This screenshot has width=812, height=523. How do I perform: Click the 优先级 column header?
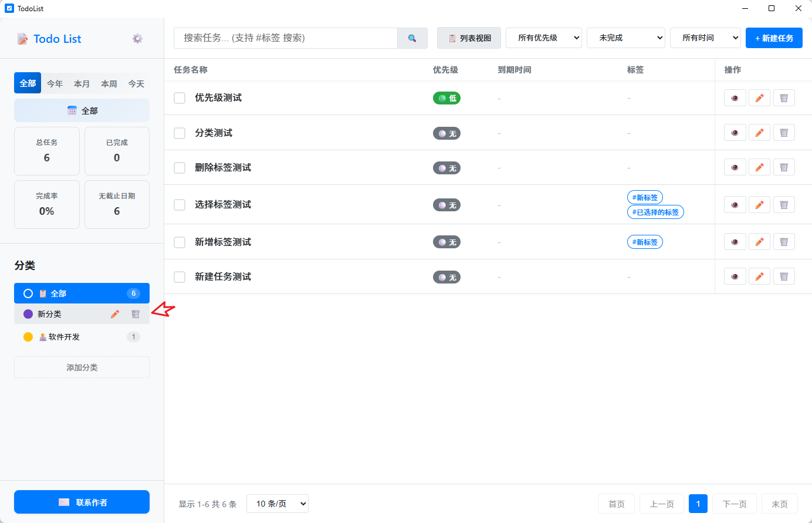coord(445,70)
